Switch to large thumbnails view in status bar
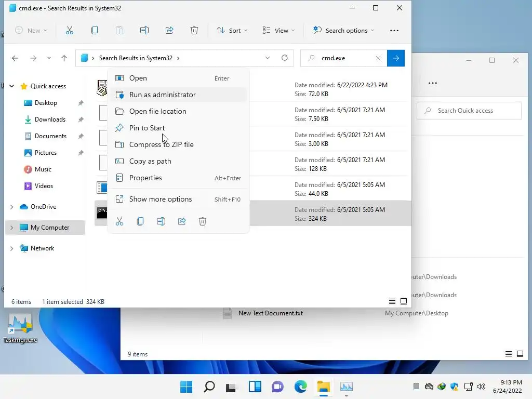Screen dimensions: 532x399 pyautogui.click(x=403, y=301)
